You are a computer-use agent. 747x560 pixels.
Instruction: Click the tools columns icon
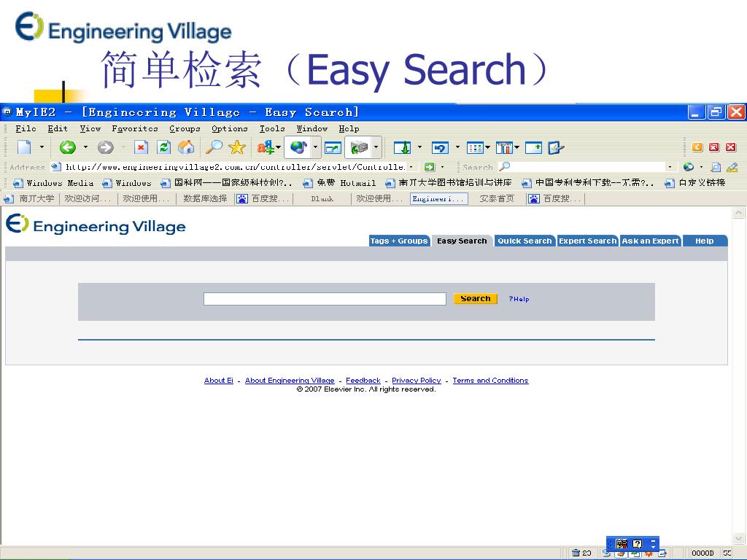pyautogui.click(x=504, y=148)
